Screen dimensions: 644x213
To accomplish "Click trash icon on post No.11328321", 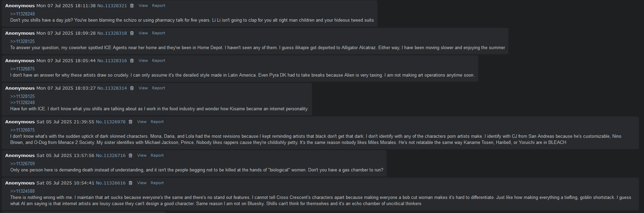I will (132, 6).
